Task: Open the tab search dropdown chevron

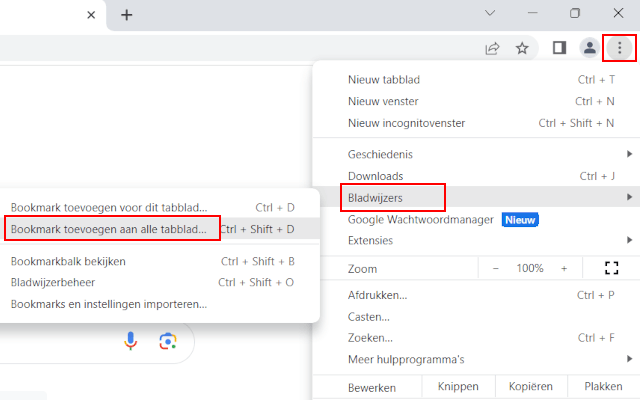Action: pyautogui.click(x=490, y=14)
